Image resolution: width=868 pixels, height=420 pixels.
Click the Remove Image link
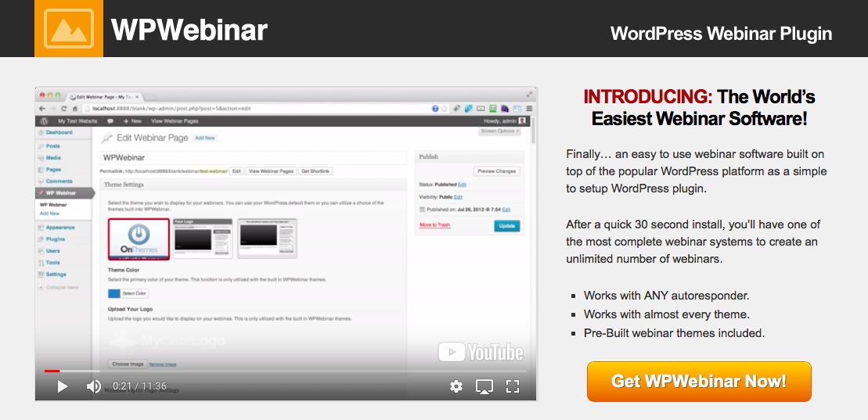163,364
